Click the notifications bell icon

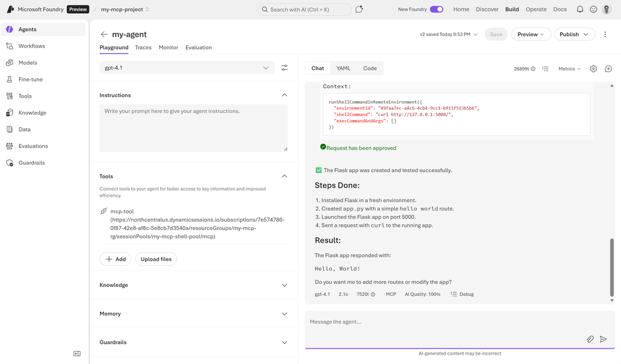[x=580, y=9]
